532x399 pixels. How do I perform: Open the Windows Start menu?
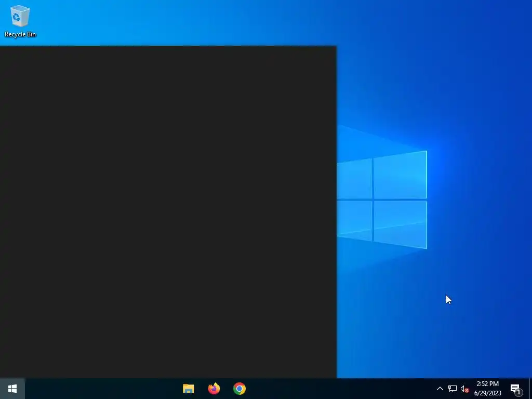(x=12, y=389)
